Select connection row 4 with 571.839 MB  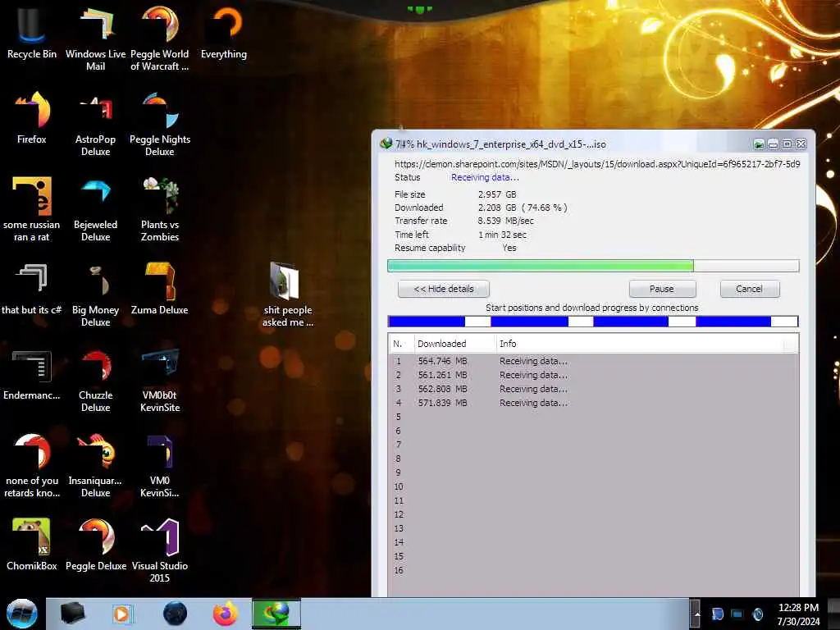pyautogui.click(x=593, y=403)
